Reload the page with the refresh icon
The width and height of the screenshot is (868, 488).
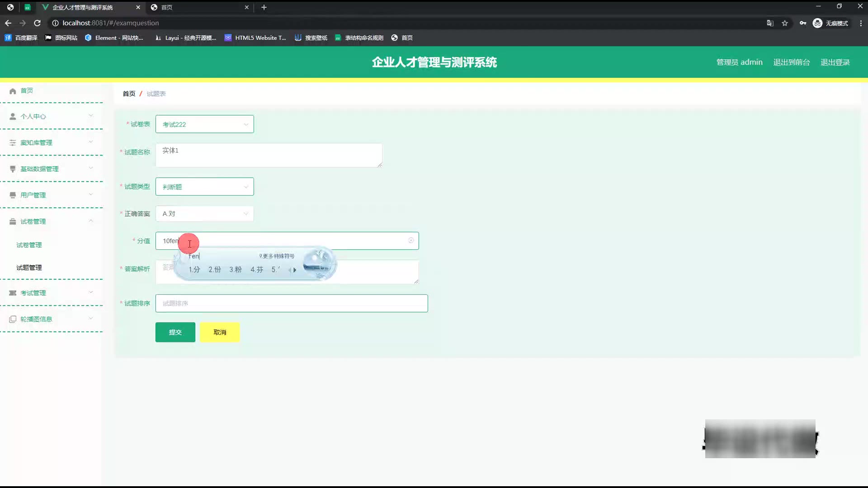38,23
